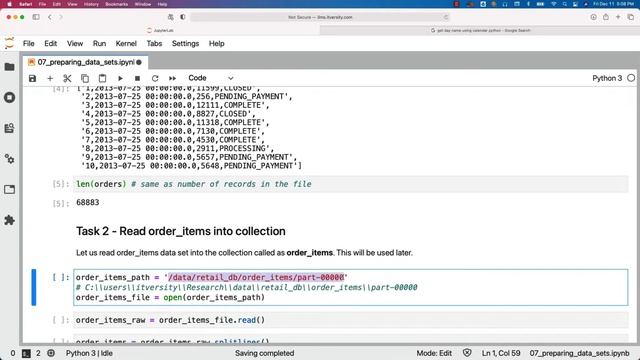640x360 pixels.
Task: Click the notebook file name in status bar
Action: [x=579, y=353]
